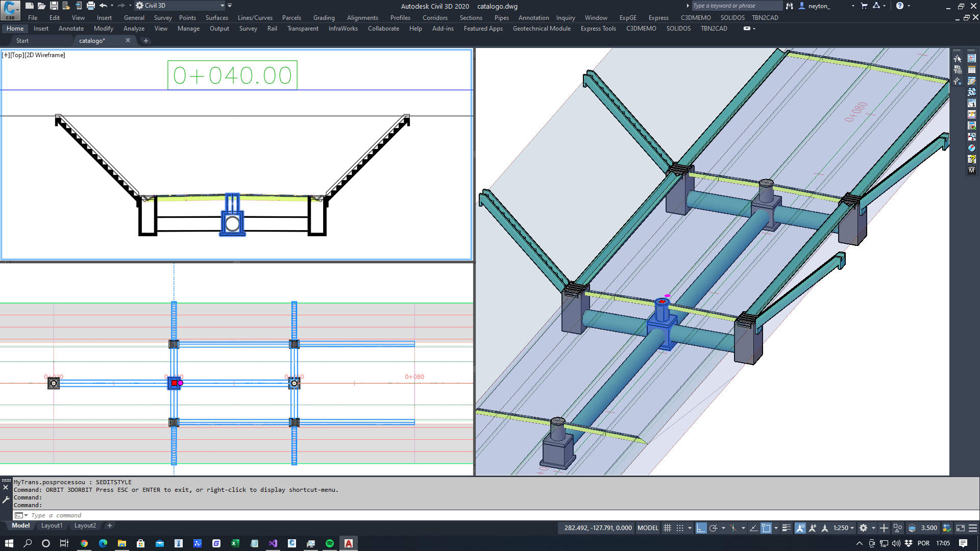Toggle the drawing grid display
980x551 pixels.
(667, 528)
